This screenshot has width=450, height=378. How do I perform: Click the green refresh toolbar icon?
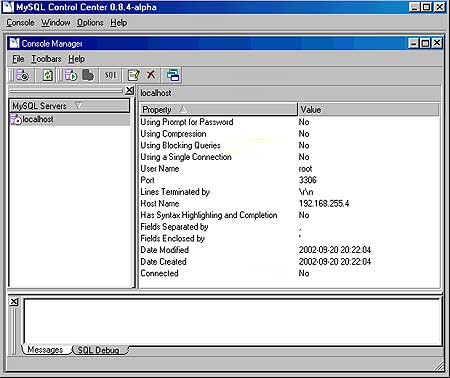(48, 75)
